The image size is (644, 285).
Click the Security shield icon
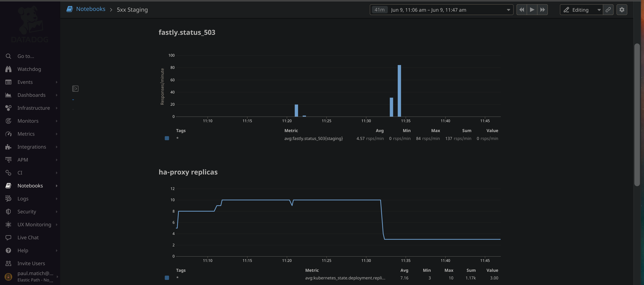point(8,212)
